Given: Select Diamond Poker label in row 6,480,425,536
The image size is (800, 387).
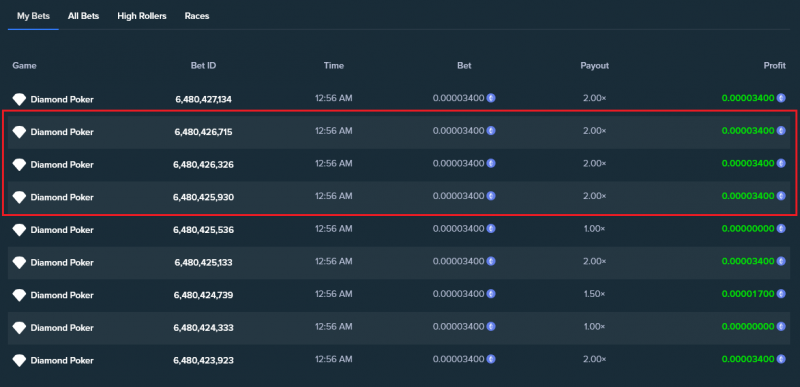Looking at the screenshot, I should (x=62, y=230).
